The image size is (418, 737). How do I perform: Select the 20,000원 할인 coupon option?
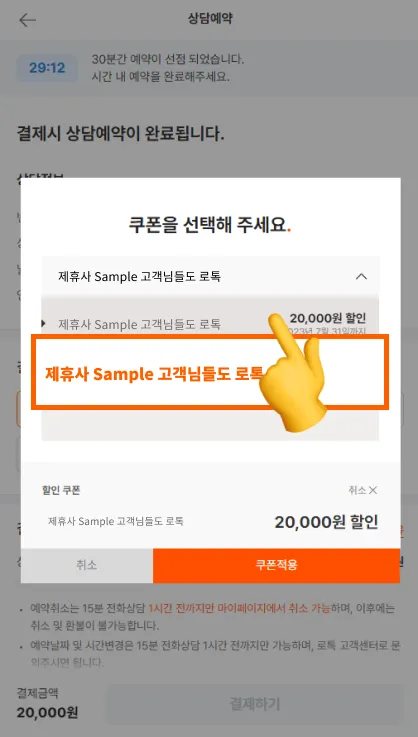click(210, 323)
